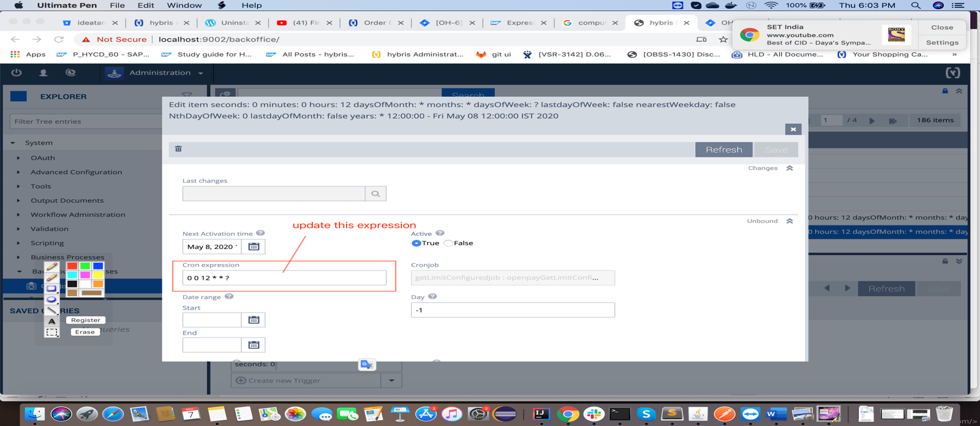Viewport: 980px width, 426px height.
Task: Click into the Cron expression field
Action: (284, 278)
